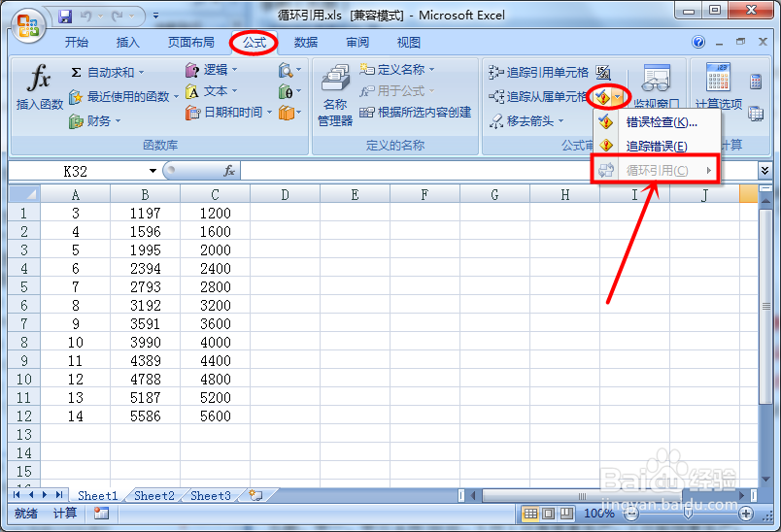Viewport: 781px width, 532px height.
Task: Open the 文本 functions dropdown
Action: [211, 91]
